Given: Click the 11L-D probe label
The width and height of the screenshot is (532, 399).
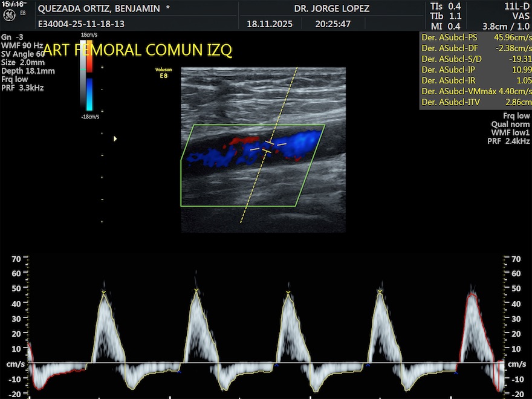Looking at the screenshot, I should [x=516, y=7].
